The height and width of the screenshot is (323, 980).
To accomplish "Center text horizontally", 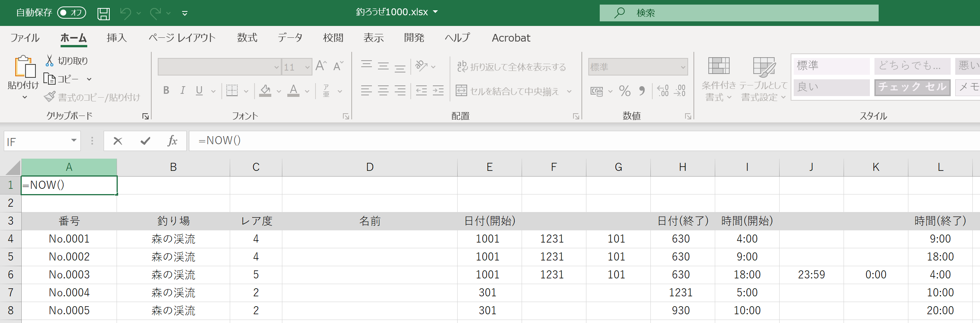I will pyautogui.click(x=383, y=90).
